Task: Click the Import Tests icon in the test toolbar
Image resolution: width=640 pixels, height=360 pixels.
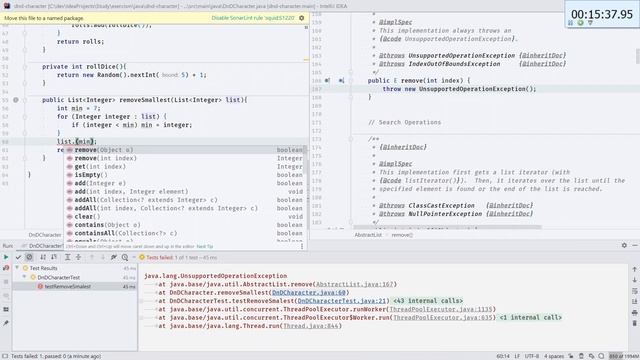Action: click(x=114, y=257)
